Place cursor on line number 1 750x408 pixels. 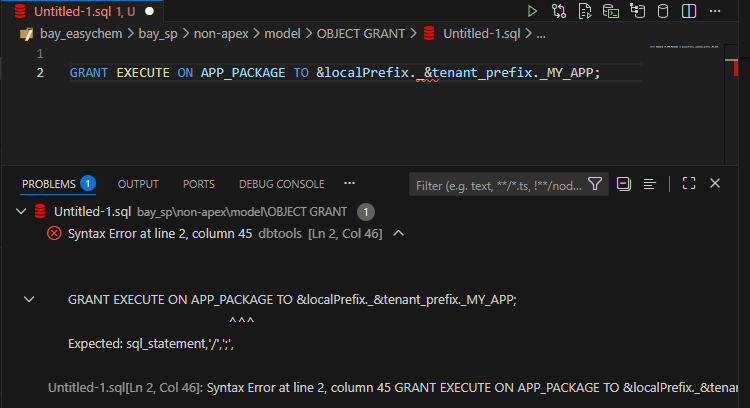click(40, 54)
